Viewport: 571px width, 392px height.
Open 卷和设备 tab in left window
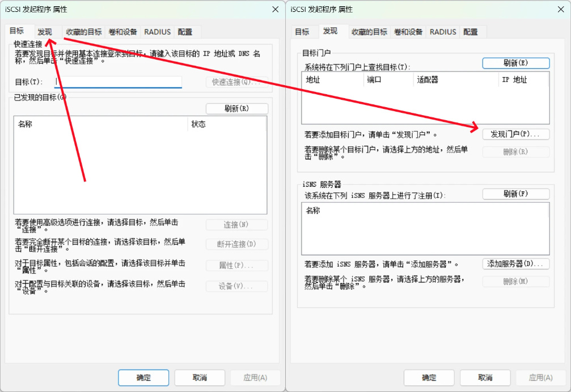(122, 32)
